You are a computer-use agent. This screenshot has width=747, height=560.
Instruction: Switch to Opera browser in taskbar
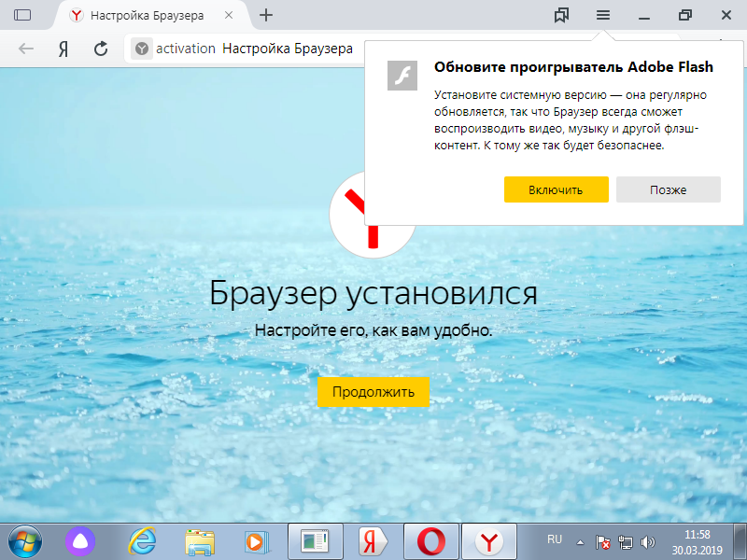click(x=431, y=542)
